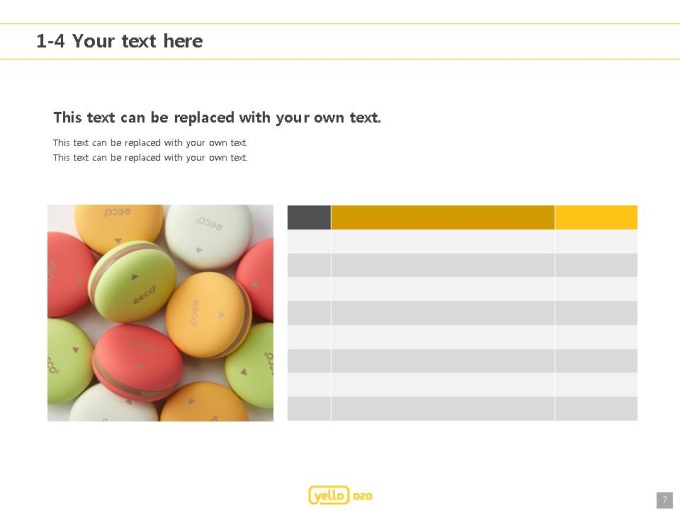Click the red macaron at the photo's bottom center
This screenshot has width=680, height=510.
click(137, 362)
